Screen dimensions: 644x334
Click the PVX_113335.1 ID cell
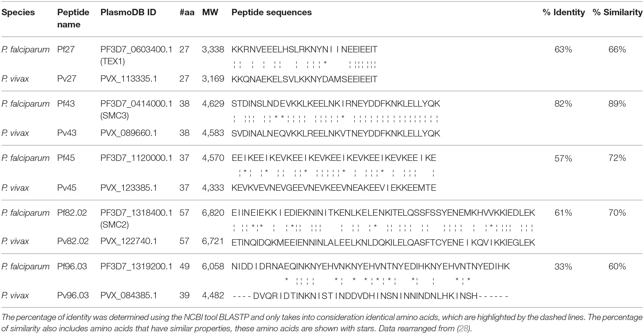coord(129,79)
